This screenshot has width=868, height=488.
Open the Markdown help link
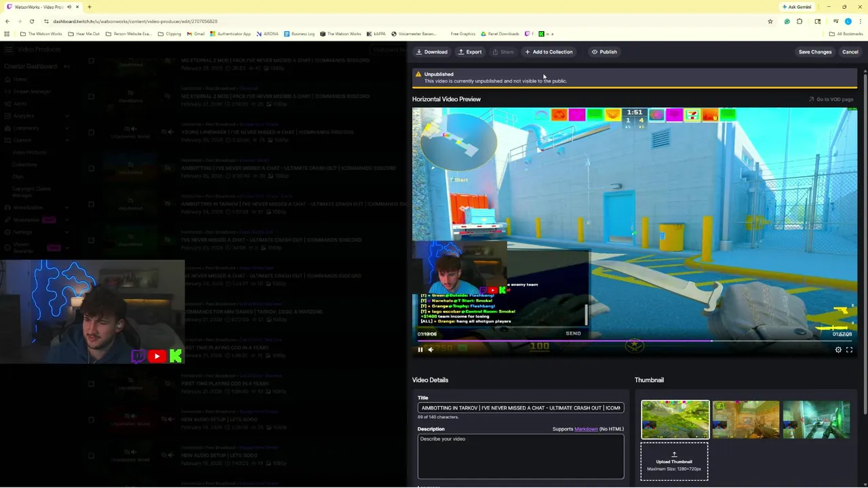point(586,429)
